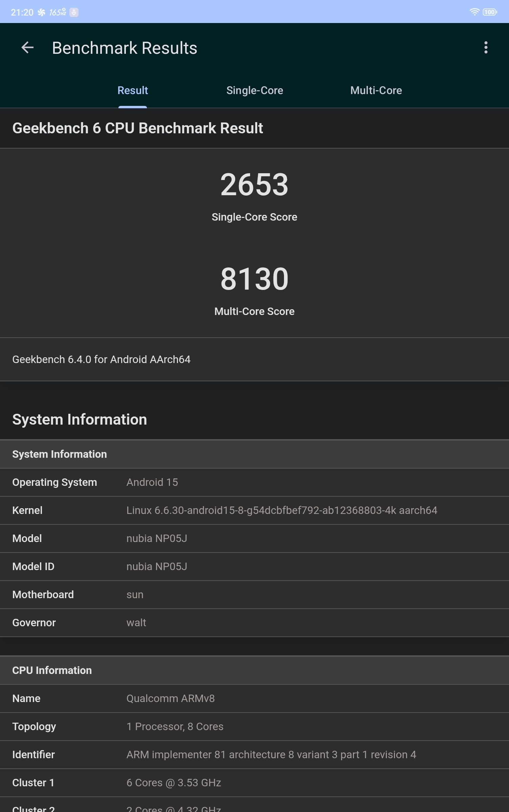Tap the Model ID row label
The width and height of the screenshot is (509, 812).
pos(33,566)
